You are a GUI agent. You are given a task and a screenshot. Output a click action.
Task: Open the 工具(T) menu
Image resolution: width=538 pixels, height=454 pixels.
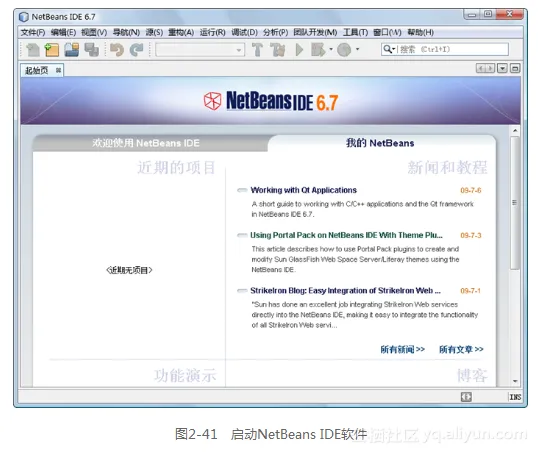[x=355, y=32]
